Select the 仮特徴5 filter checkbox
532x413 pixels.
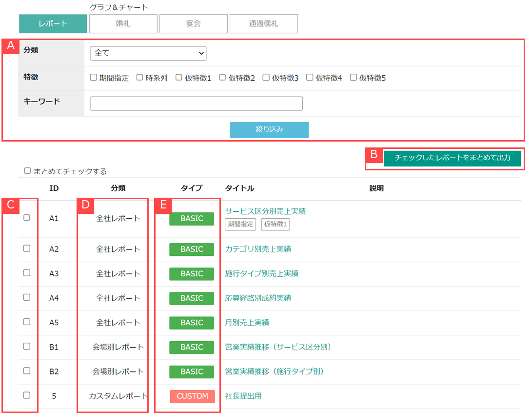[354, 78]
